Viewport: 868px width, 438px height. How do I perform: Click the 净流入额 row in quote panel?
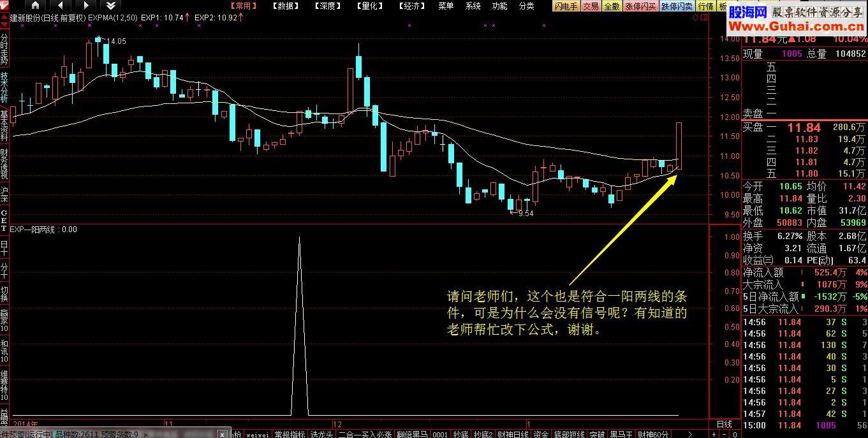pyautogui.click(x=805, y=272)
